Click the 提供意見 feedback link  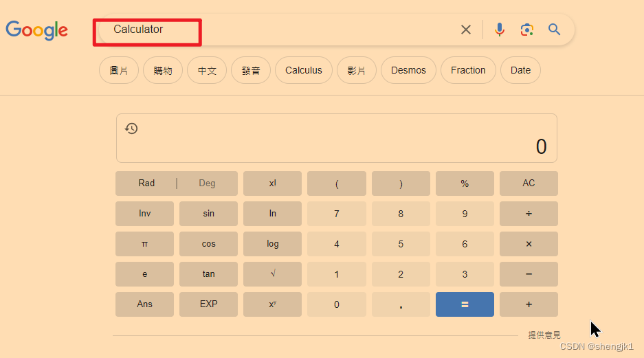[x=544, y=335]
